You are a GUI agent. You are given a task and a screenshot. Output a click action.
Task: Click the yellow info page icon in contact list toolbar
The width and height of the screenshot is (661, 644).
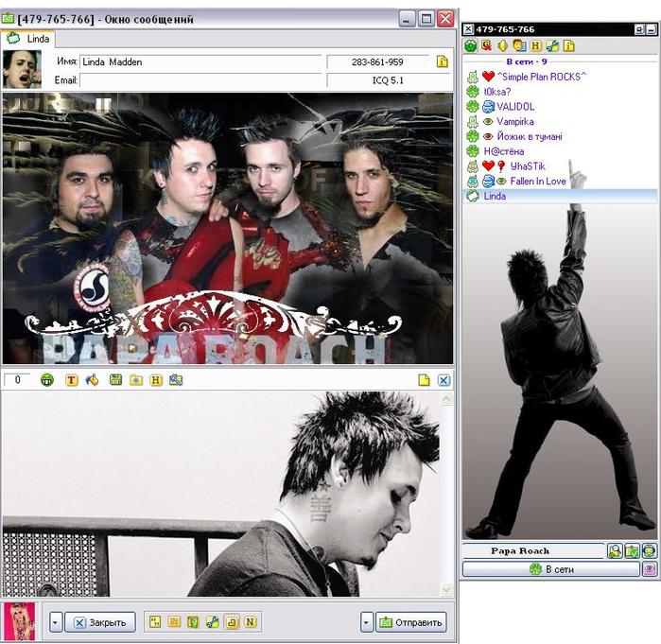point(568,45)
